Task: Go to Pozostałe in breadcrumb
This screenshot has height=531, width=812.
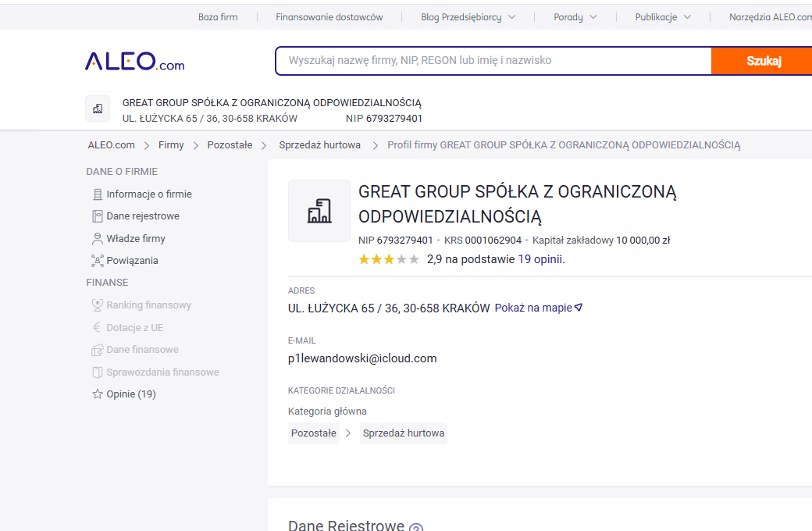Action: click(x=230, y=145)
